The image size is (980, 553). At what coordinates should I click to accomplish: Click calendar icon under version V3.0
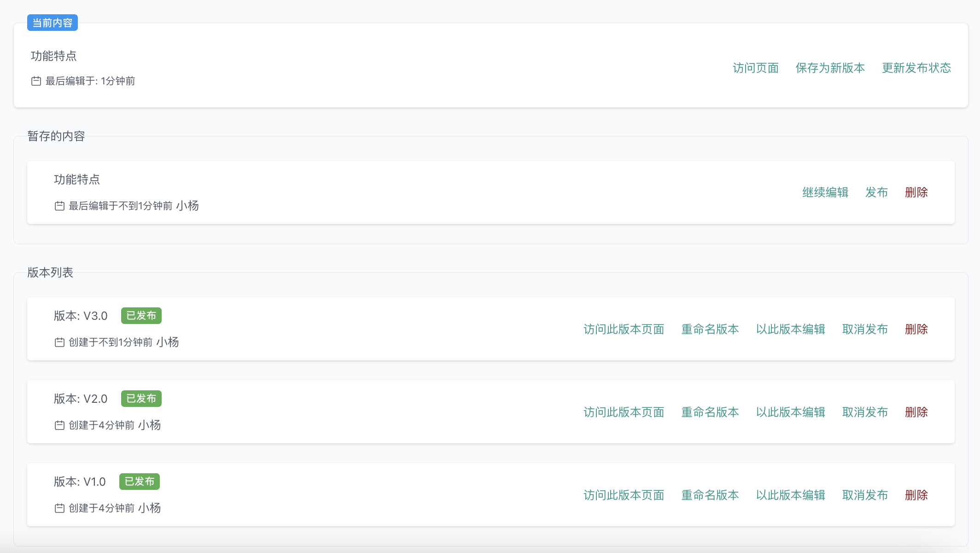[x=59, y=342]
